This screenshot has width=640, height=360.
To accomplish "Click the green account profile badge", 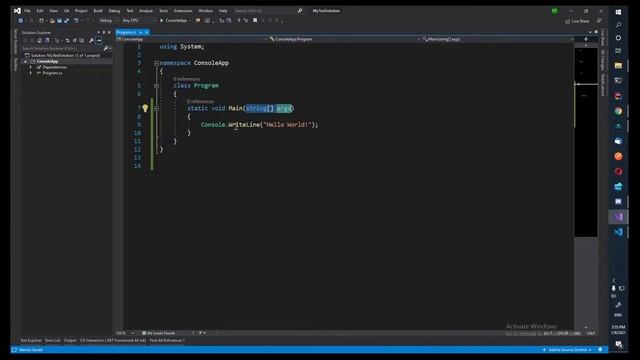I will coord(554,11).
